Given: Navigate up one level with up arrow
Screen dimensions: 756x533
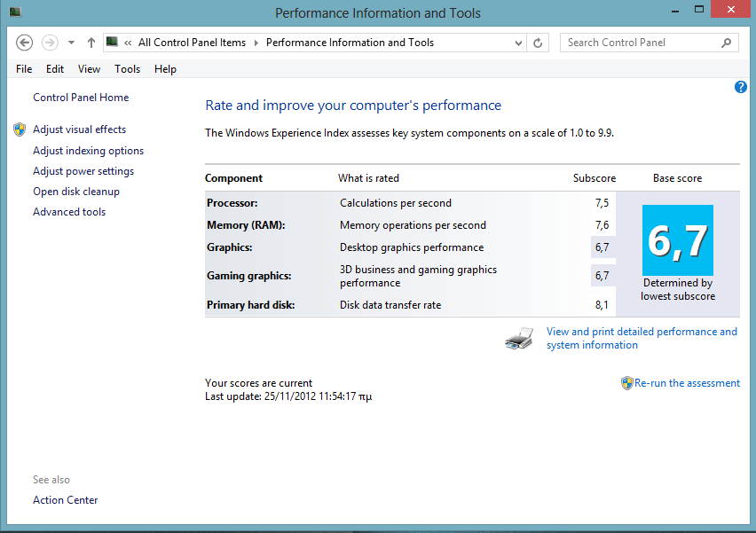Looking at the screenshot, I should pos(91,43).
